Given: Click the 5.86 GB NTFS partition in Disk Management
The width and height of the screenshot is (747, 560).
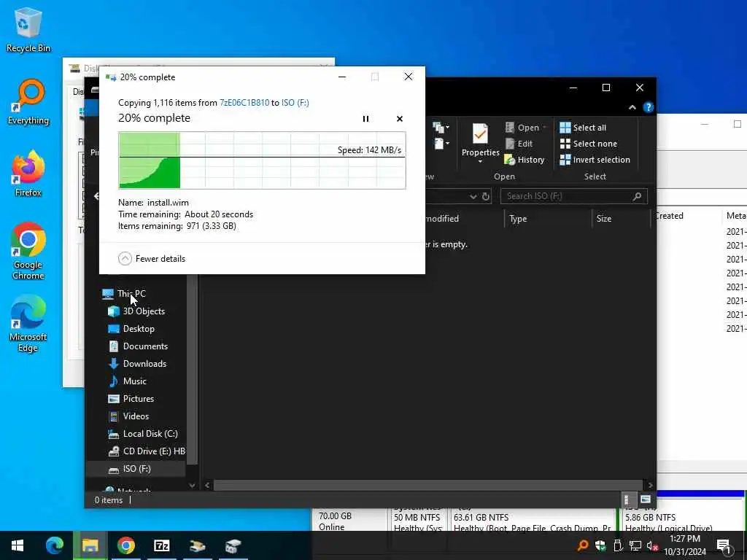Looking at the screenshot, I should click(682, 520).
